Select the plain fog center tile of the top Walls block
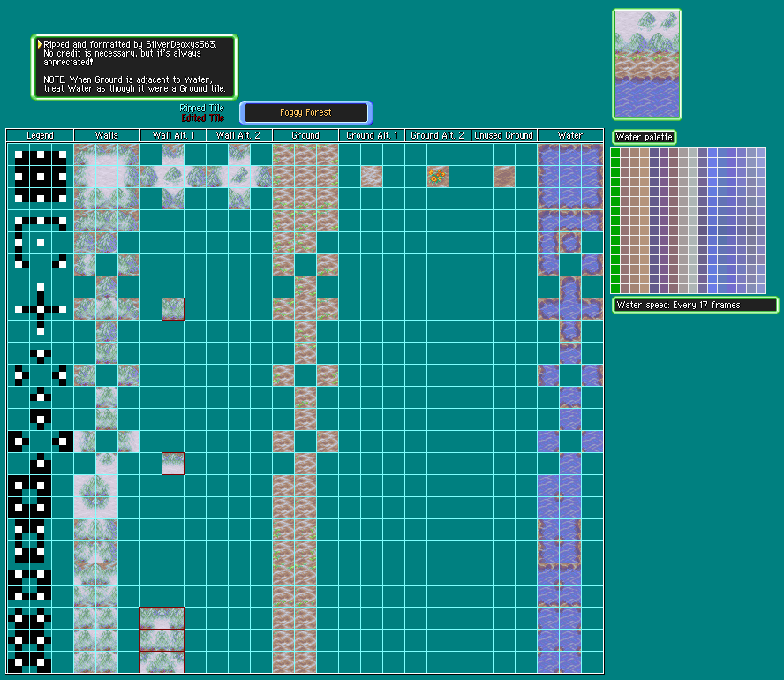This screenshot has width=784, height=680. coord(107,177)
